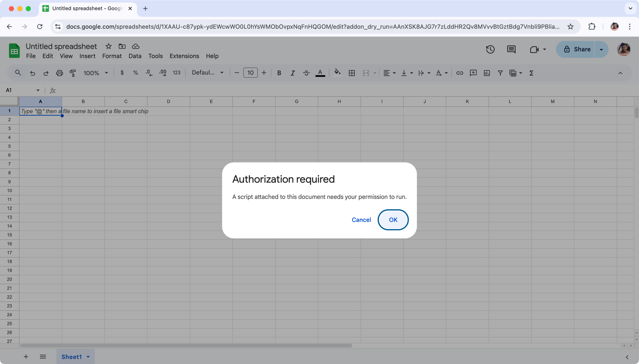Cancel the authorization dialog
The width and height of the screenshot is (639, 364).
[x=361, y=220]
